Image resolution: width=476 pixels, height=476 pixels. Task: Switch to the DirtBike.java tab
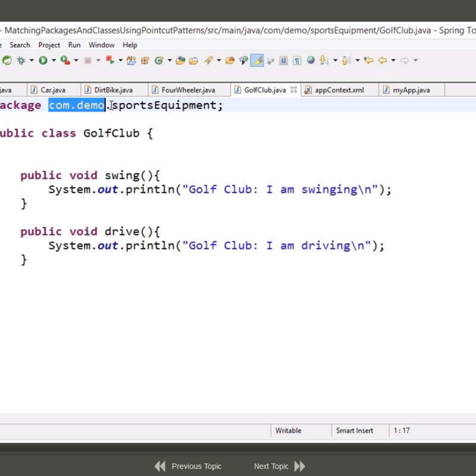pos(114,90)
